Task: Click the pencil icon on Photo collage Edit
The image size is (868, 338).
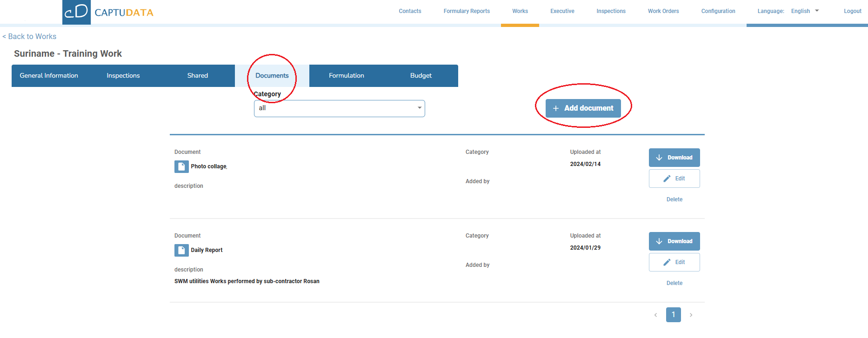Action: 667,179
